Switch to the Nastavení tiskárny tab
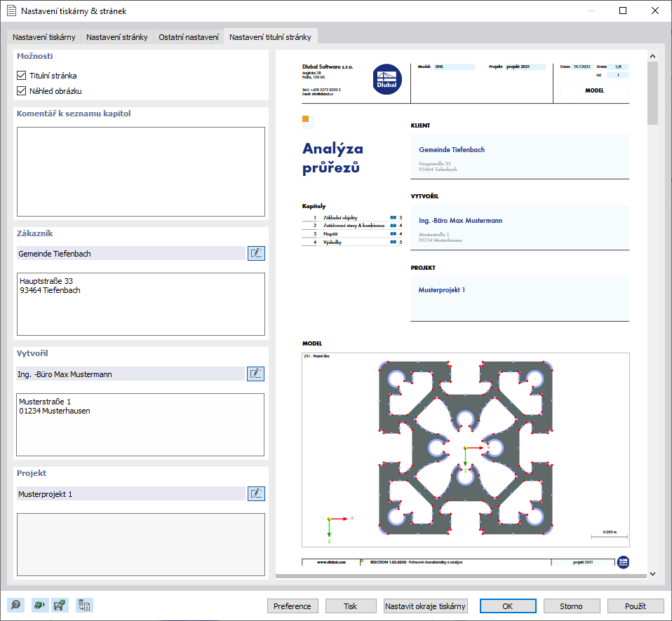 point(43,37)
